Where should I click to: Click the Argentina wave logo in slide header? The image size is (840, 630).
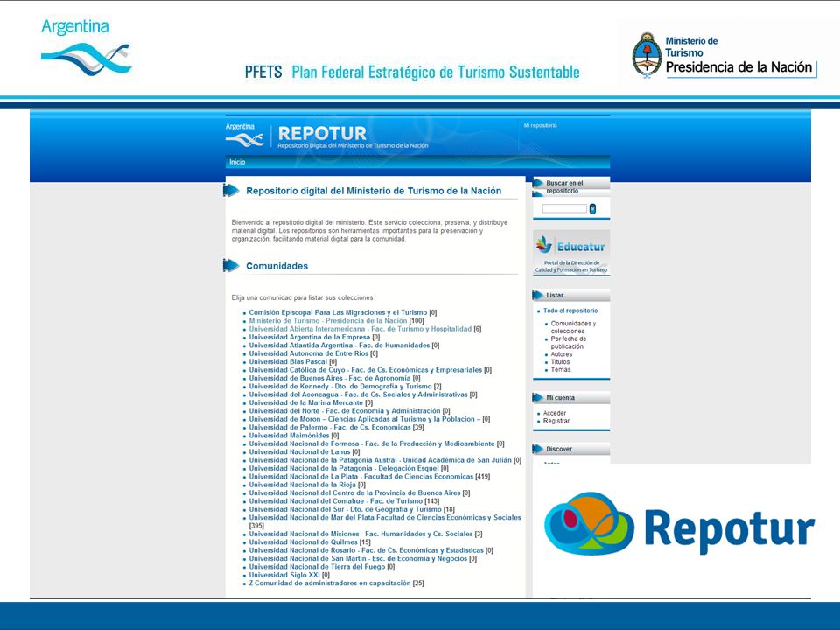[87, 47]
